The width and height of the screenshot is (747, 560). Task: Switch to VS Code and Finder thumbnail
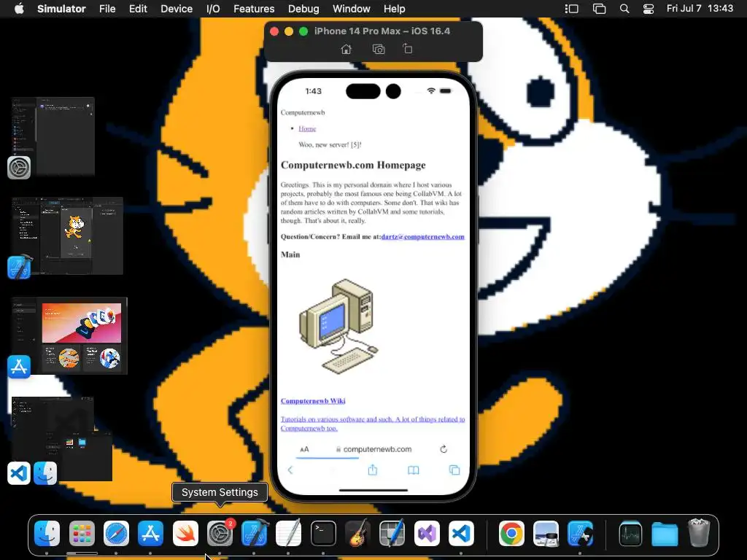pos(62,439)
